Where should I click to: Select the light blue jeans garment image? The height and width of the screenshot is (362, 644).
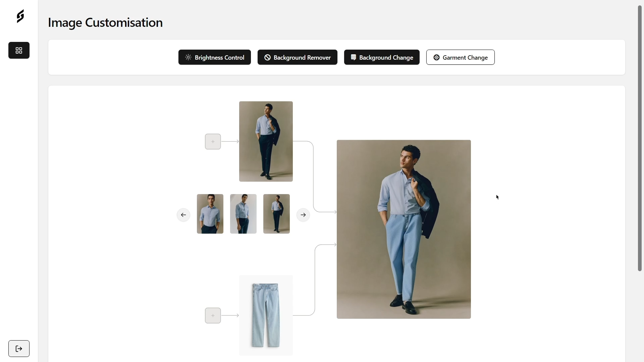point(265,315)
